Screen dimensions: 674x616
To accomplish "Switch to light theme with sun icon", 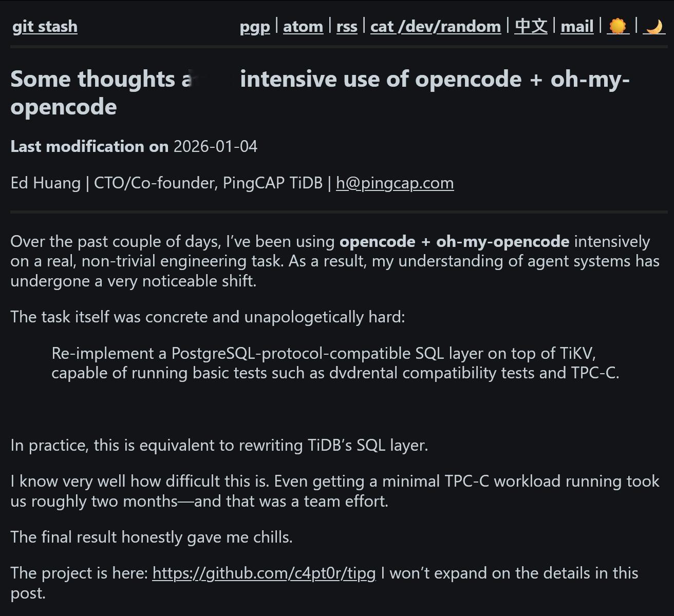I will [x=617, y=26].
